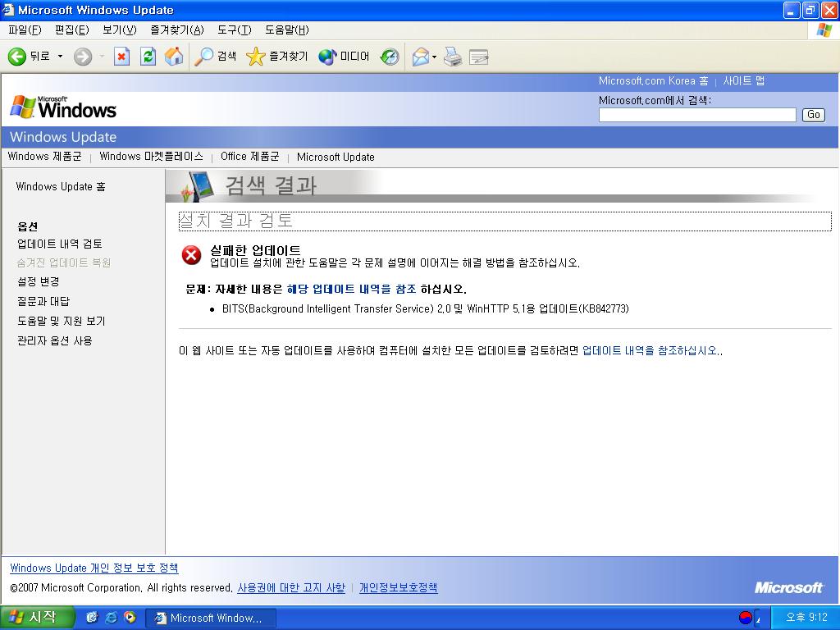Open 사용권에 대한 고지 사항 link
This screenshot has height=630, width=840.
291,587
